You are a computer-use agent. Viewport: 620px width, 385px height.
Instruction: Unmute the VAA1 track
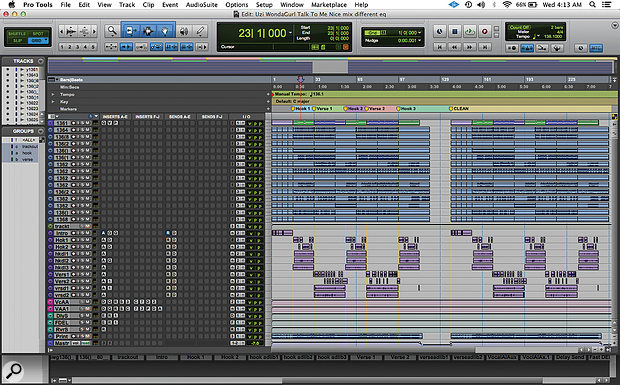[88, 308]
